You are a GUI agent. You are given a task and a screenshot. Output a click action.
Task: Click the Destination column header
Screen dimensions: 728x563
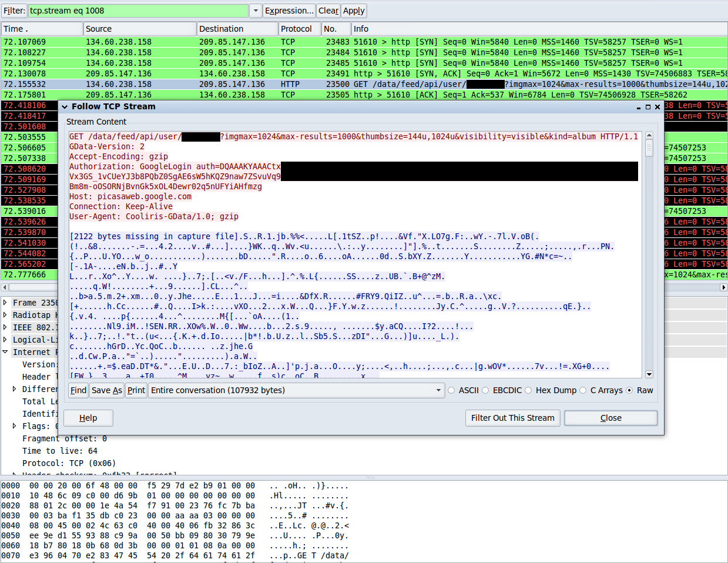pyautogui.click(x=237, y=29)
